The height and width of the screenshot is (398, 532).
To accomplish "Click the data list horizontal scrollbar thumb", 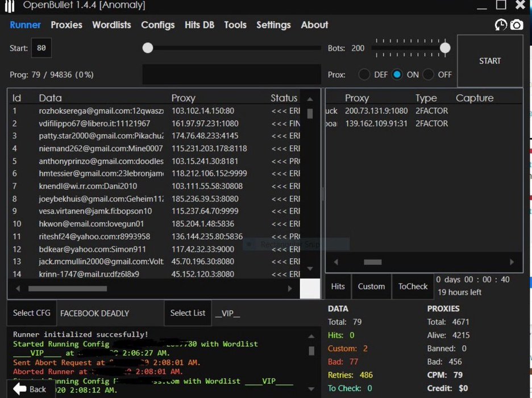I will [68, 288].
